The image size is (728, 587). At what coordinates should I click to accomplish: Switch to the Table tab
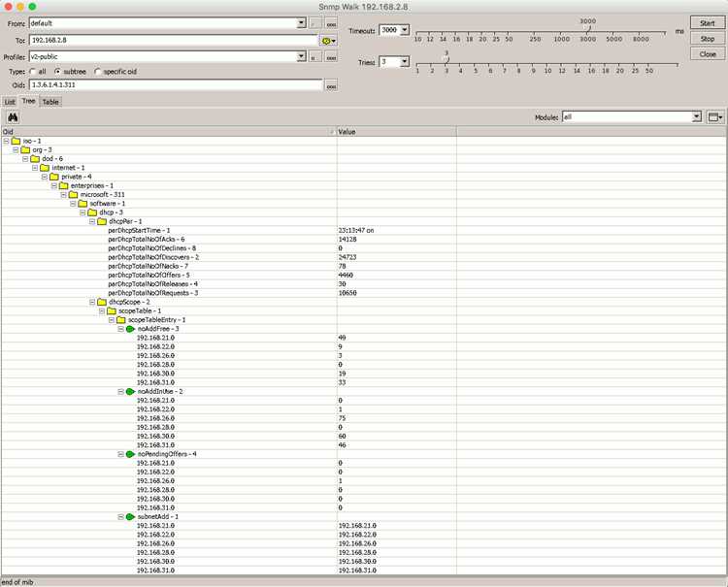[50, 102]
